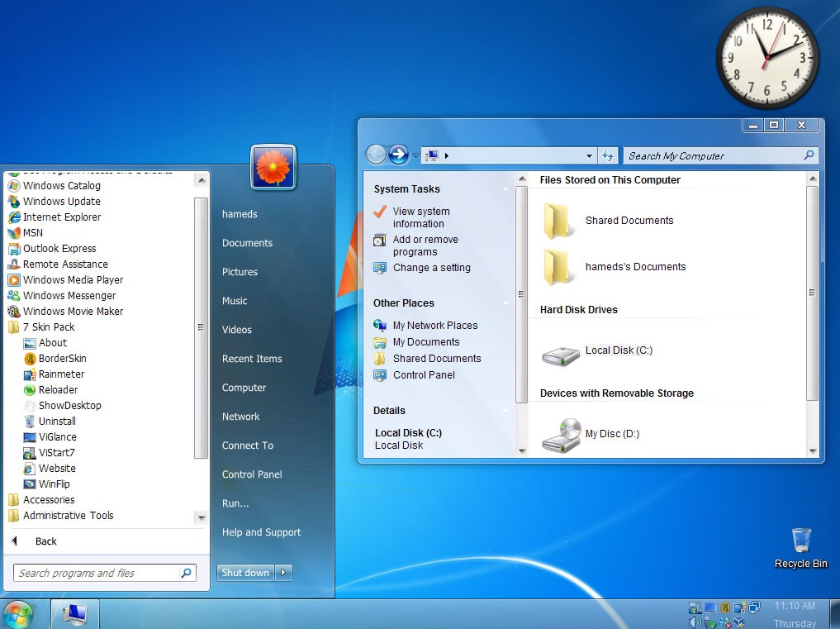840x629 pixels.
Task: Open Videos from the start menu
Action: click(x=237, y=330)
